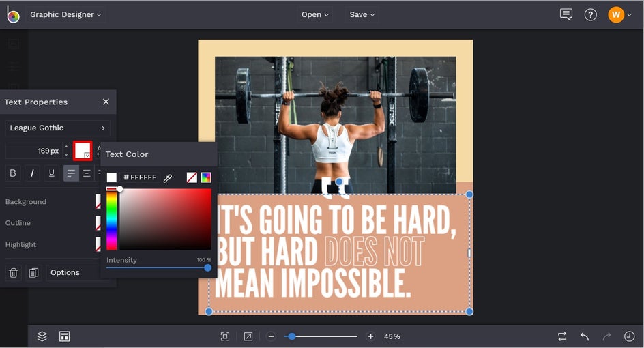Click the 45% zoom value
The height and width of the screenshot is (348, 644).
point(392,336)
